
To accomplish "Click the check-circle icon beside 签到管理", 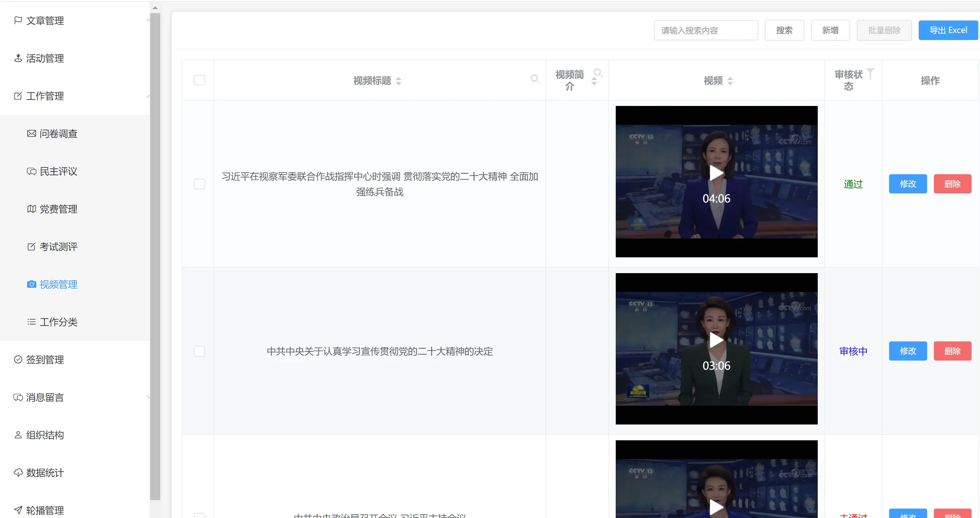I will 18,359.
